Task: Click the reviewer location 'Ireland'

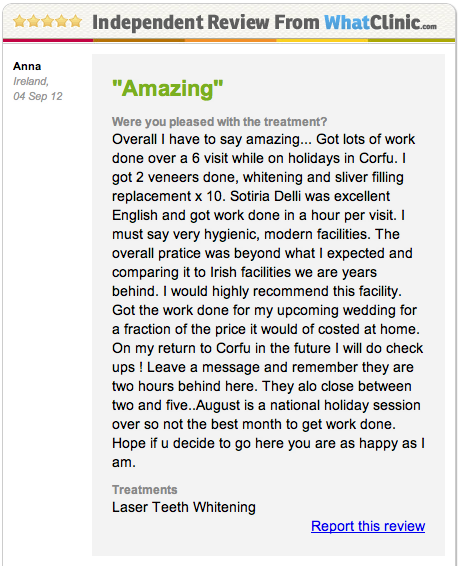Action: tap(31, 81)
